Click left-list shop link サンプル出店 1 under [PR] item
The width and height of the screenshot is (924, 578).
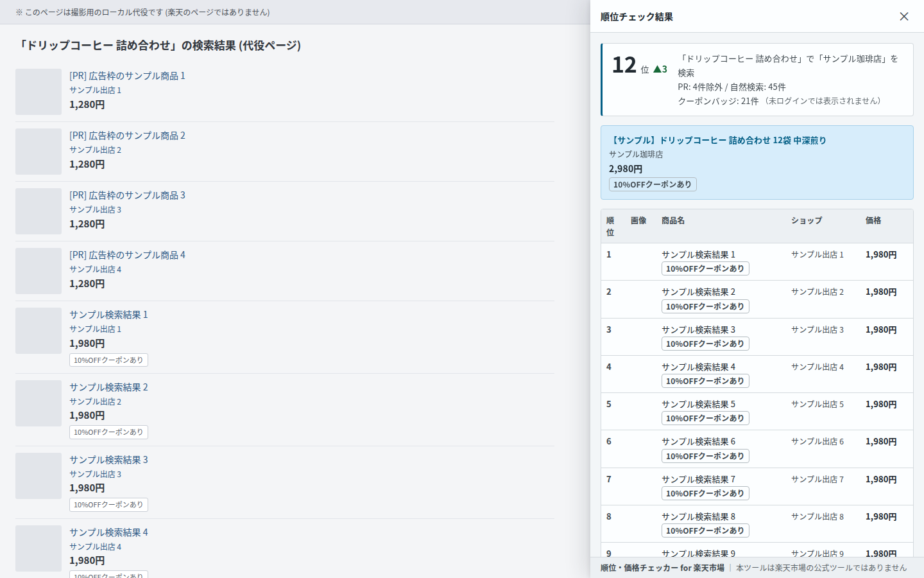coord(95,90)
